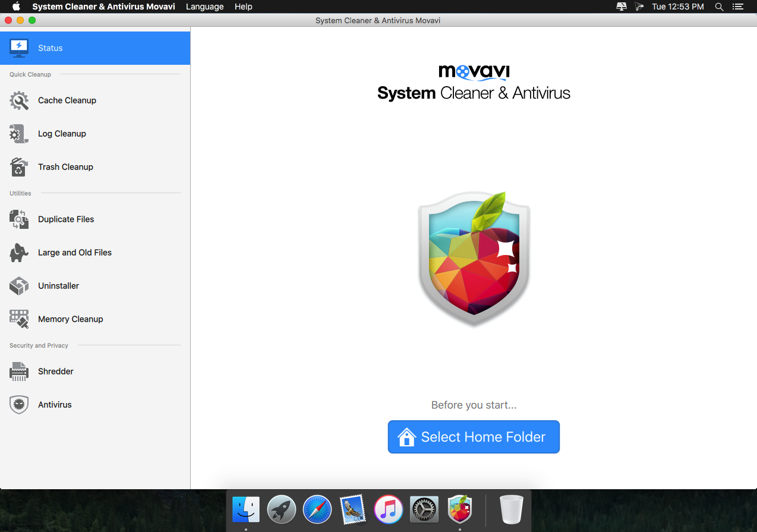This screenshot has width=757, height=532.
Task: Click the flag status menu bar icon
Action: pyautogui.click(x=639, y=7)
